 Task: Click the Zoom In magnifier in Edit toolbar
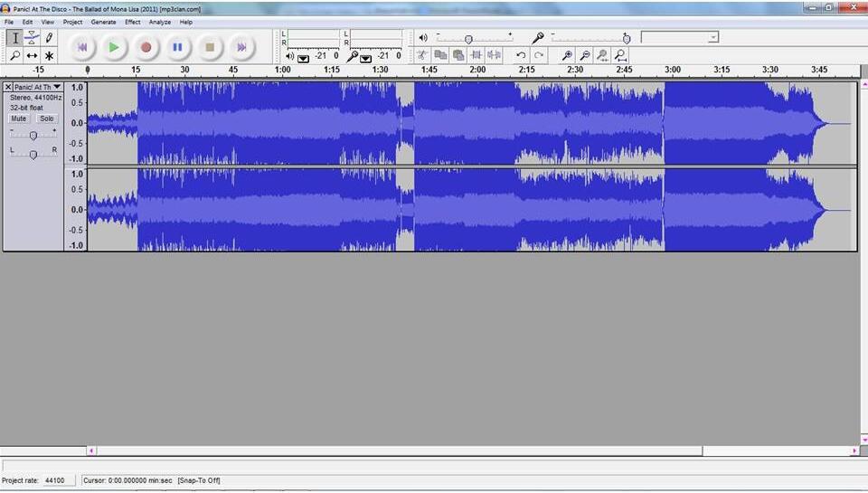567,56
